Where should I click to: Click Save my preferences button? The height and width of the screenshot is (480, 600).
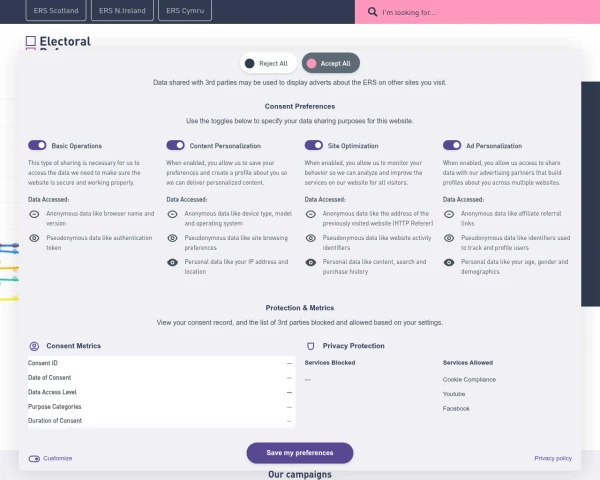[x=300, y=453]
